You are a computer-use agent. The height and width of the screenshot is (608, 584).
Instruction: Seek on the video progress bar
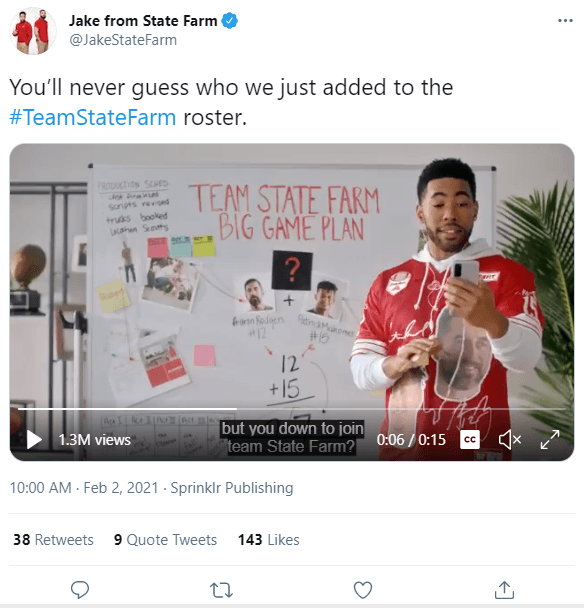coord(292,409)
